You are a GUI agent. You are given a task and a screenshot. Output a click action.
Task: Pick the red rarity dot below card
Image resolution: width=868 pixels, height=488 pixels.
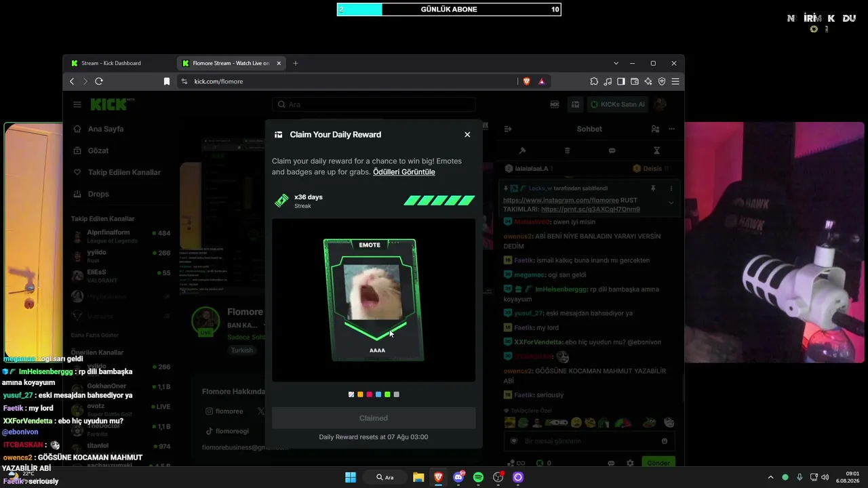370,394
